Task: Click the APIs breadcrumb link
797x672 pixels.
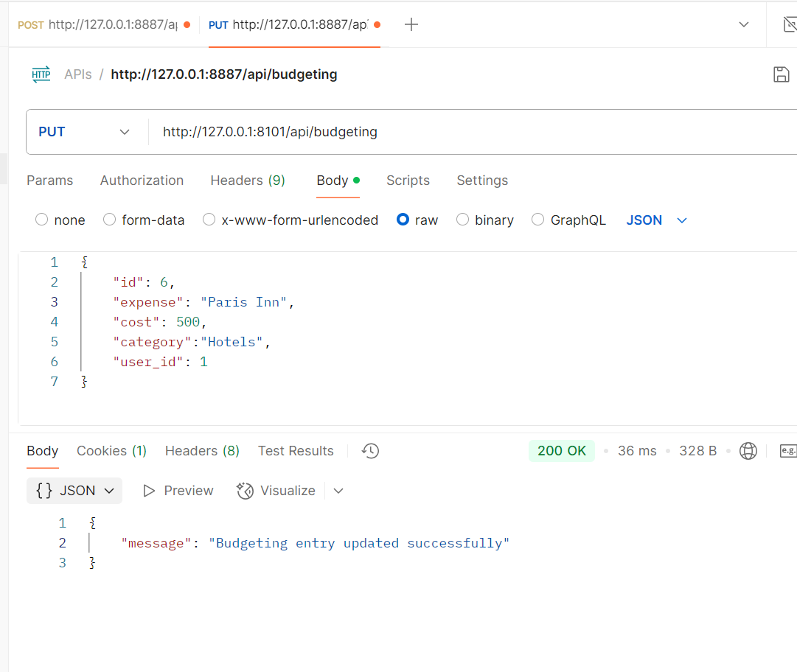Action: [x=77, y=74]
